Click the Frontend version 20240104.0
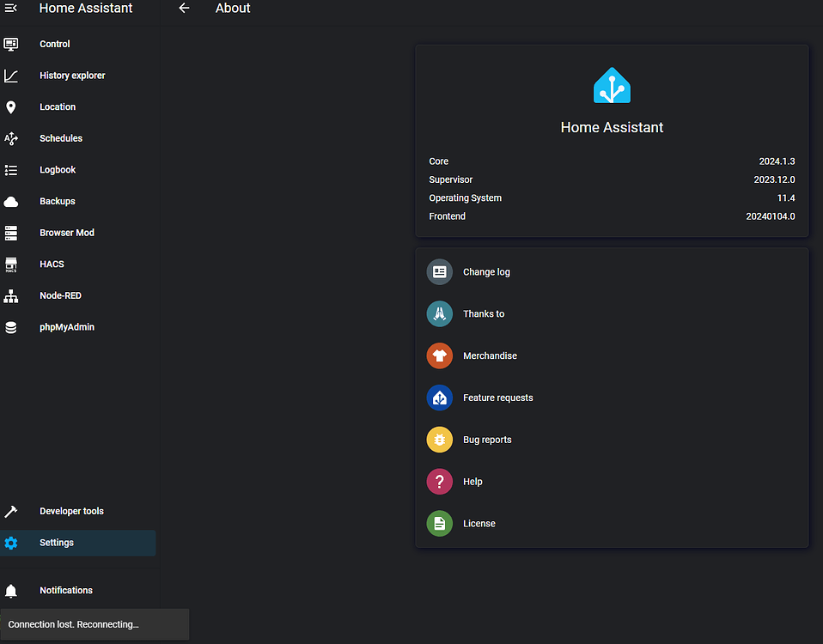This screenshot has height=644, width=823. pos(770,216)
